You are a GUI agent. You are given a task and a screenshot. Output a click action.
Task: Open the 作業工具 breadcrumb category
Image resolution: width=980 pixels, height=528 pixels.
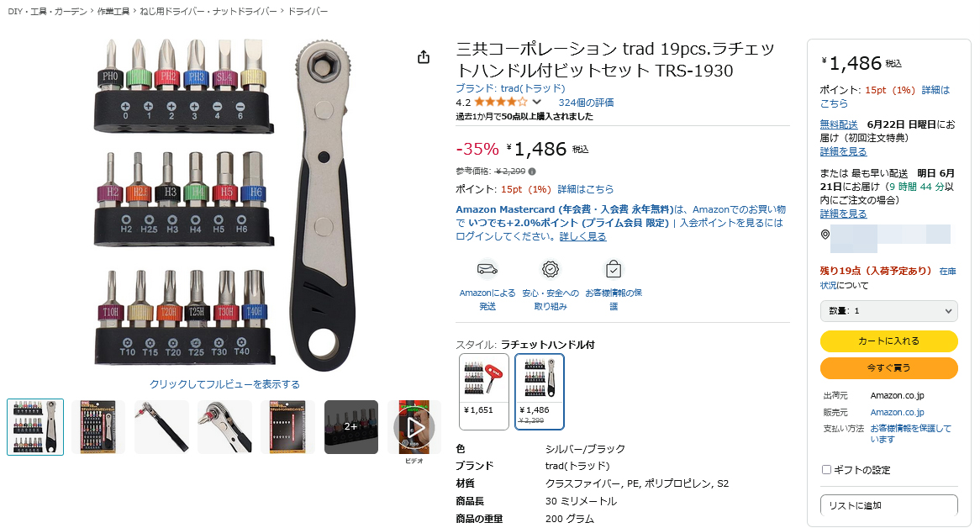click(113, 11)
